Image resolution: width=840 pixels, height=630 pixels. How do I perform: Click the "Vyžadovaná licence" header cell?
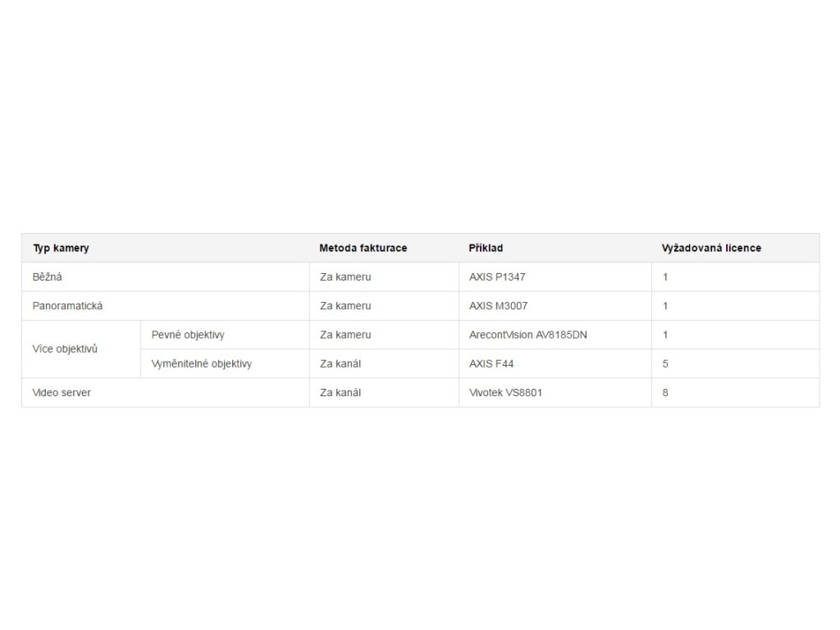tap(711, 248)
